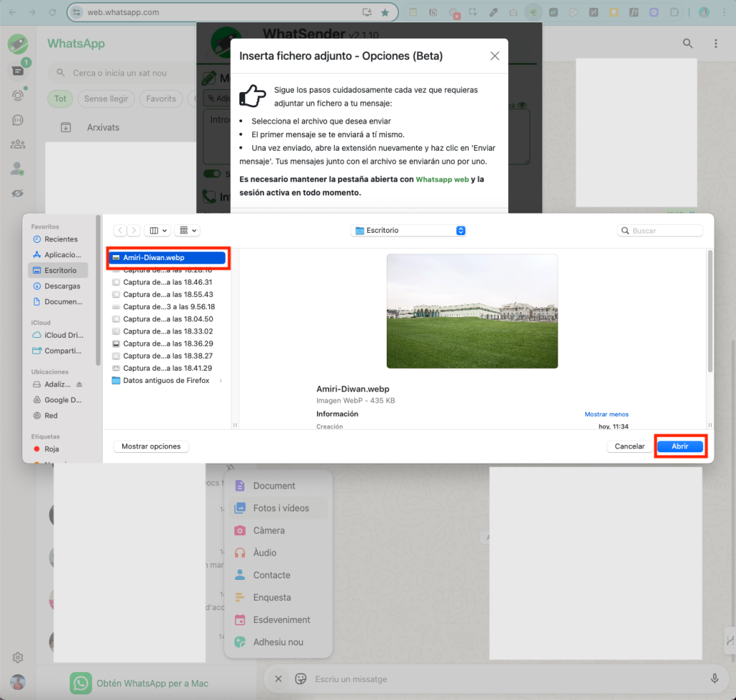
Task: Choose 'Document' from the attachment menu
Action: pyautogui.click(x=274, y=486)
